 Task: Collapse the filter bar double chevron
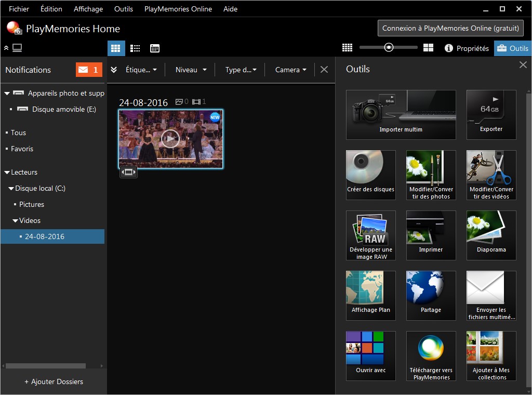click(114, 70)
